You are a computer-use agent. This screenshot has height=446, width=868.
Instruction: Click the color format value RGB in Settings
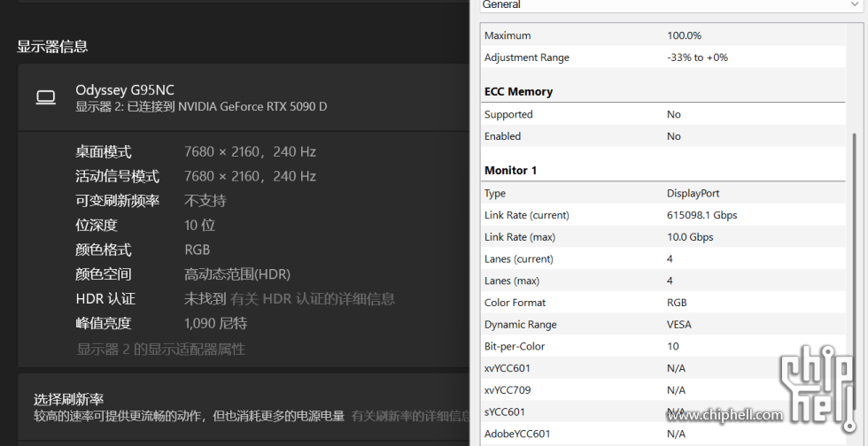pos(197,250)
